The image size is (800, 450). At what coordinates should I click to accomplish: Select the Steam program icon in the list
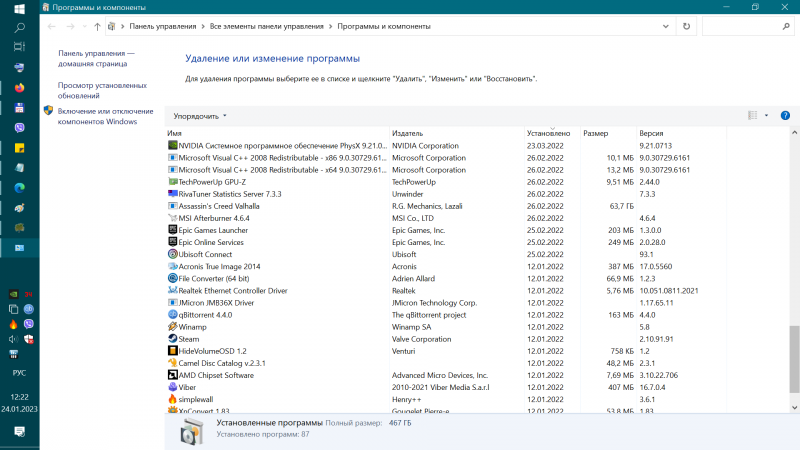(172, 338)
